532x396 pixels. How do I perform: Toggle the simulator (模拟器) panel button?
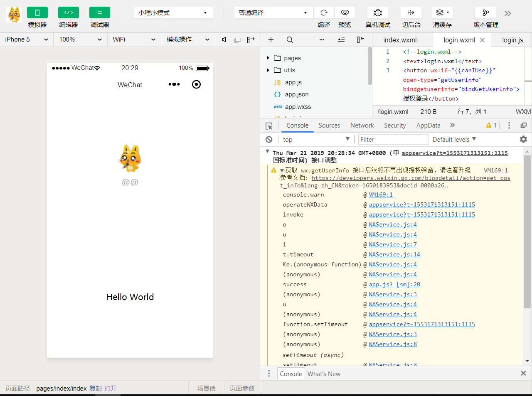tap(37, 12)
